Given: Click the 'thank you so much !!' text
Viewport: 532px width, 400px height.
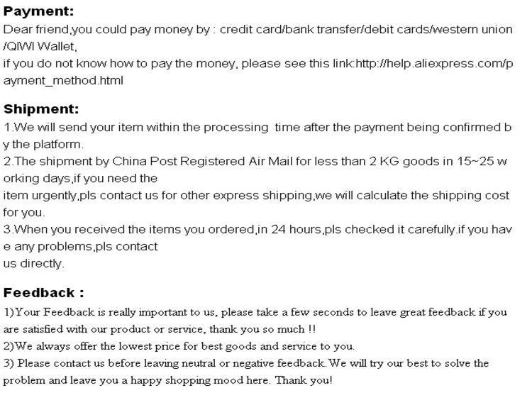Looking at the screenshot, I should (262, 329).
